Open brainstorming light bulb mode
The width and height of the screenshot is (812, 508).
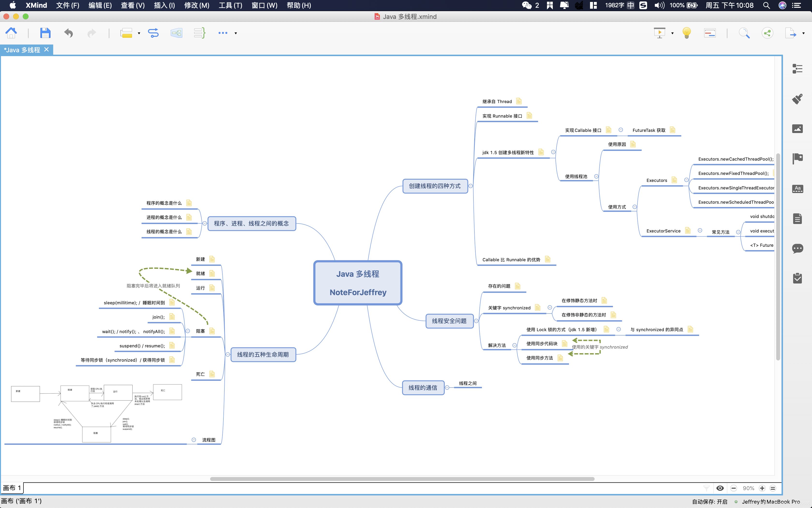(x=687, y=33)
